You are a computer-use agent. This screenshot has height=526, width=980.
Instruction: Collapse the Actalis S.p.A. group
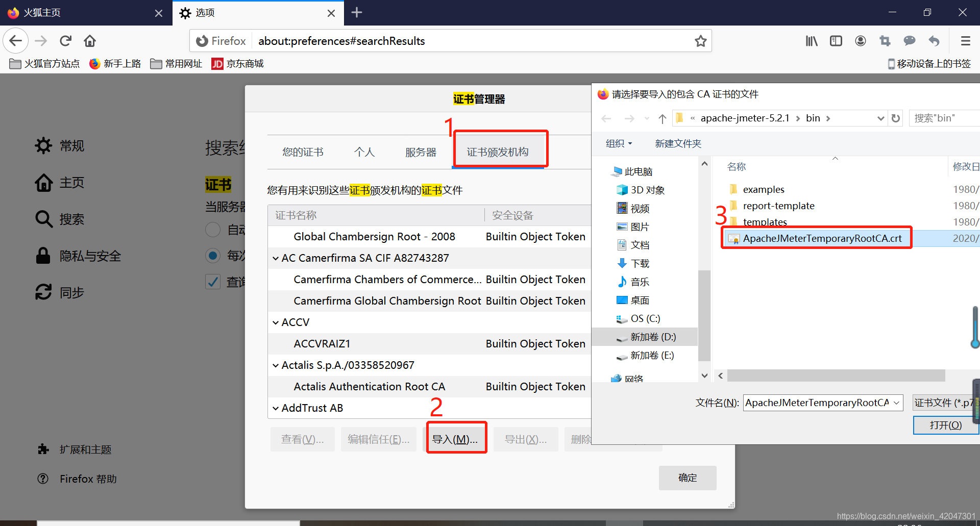[276, 366]
